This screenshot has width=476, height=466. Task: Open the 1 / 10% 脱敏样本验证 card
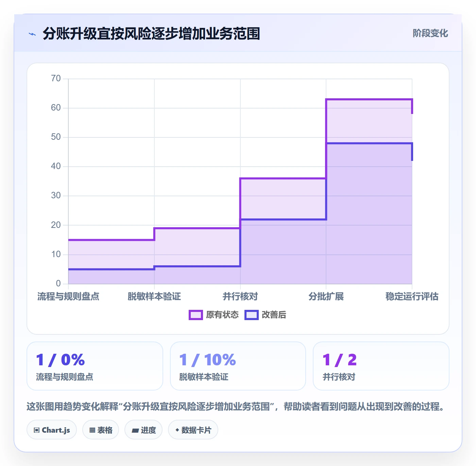click(x=238, y=366)
